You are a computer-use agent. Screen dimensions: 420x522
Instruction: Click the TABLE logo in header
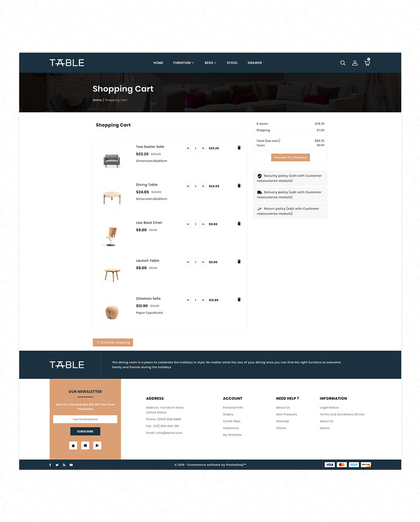pos(67,63)
